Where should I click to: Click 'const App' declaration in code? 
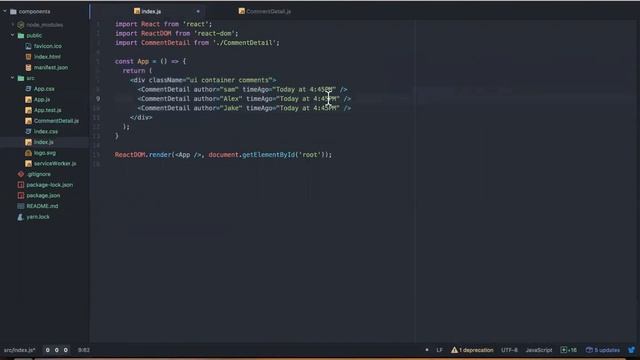point(132,61)
